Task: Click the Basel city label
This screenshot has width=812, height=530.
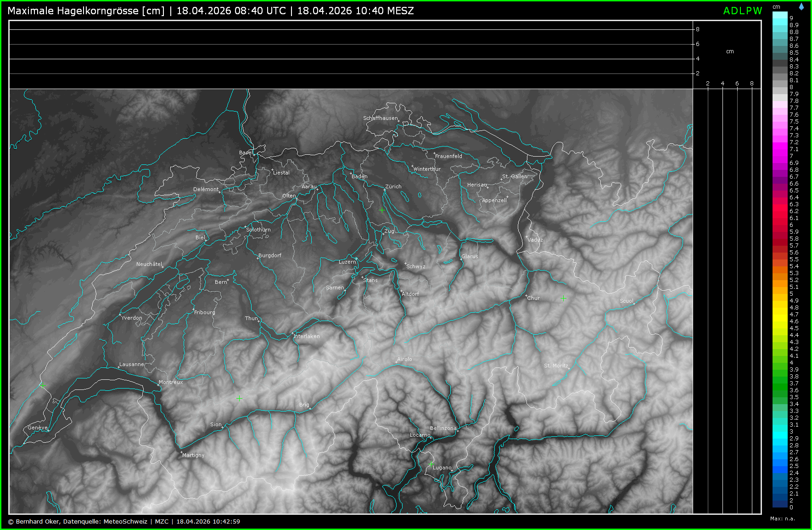Action: 245,152
